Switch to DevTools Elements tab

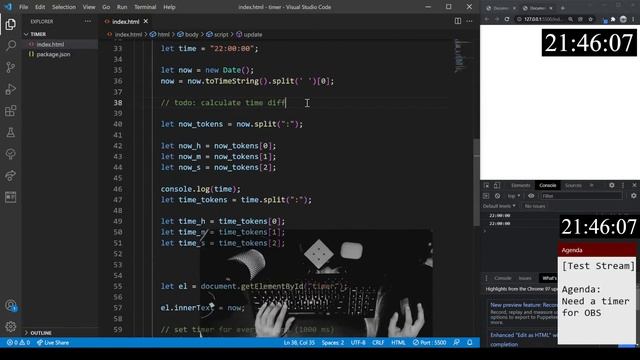(520, 185)
